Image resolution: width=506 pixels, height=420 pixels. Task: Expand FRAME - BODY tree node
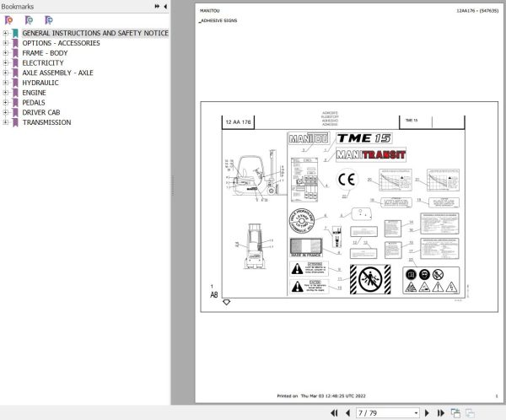pyautogui.click(x=5, y=53)
